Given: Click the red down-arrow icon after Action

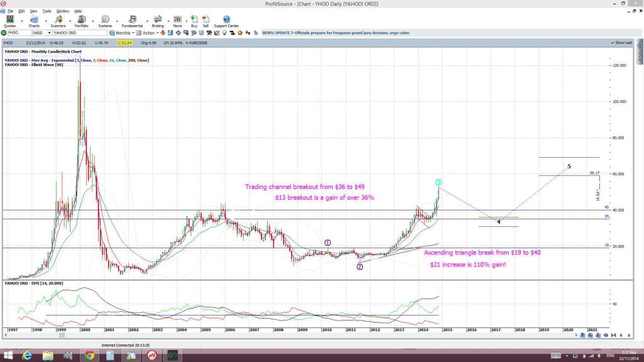Looking at the screenshot, I should tap(163, 33).
